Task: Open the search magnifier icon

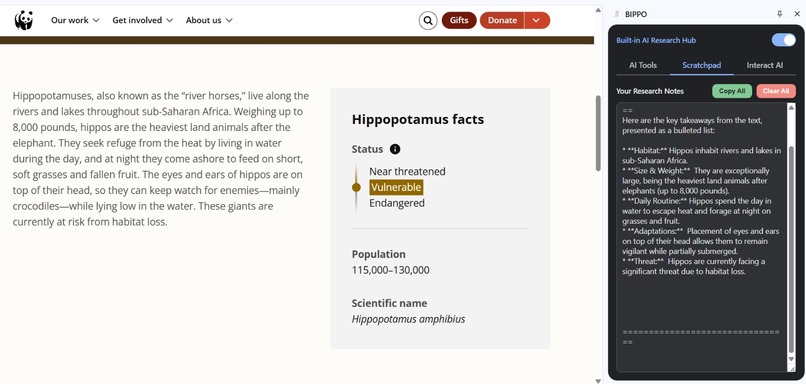Action: click(x=428, y=21)
